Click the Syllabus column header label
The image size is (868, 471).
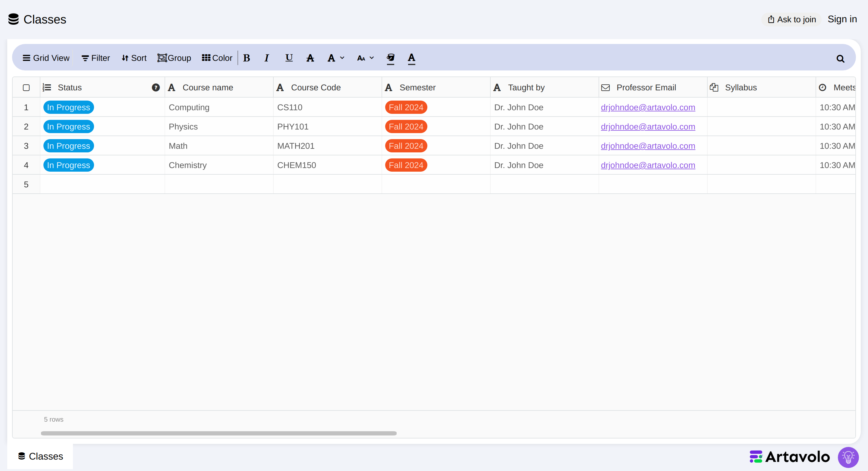tap(741, 88)
